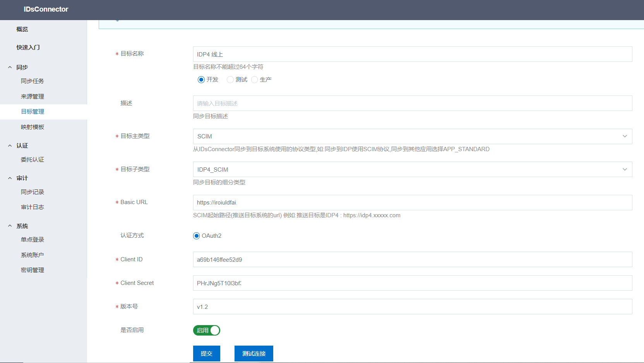
Task: Click the 测试连接 test connection button
Action: pos(254,353)
